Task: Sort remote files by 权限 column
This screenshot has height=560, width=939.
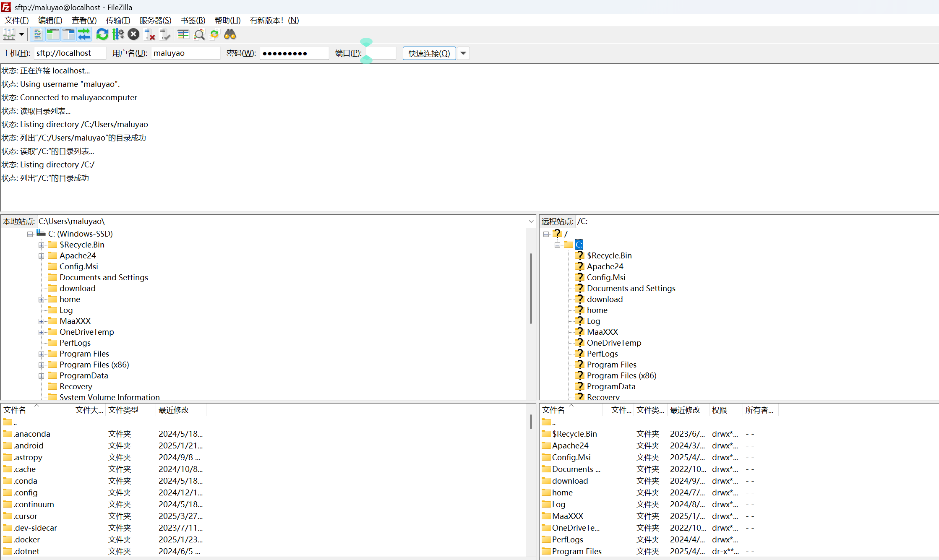Action: tap(726, 410)
